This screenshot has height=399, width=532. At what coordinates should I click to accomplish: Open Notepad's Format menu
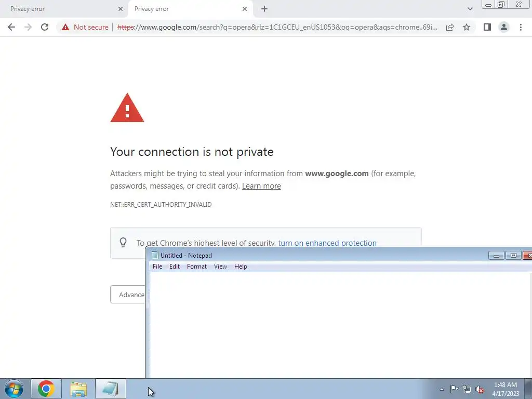(x=197, y=267)
